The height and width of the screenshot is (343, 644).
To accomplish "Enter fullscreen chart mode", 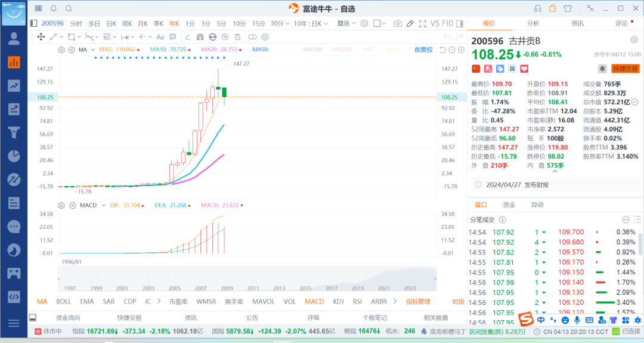I will (x=423, y=24).
